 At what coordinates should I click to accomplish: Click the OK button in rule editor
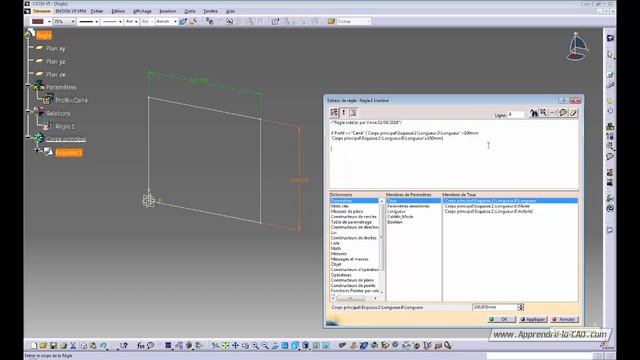click(502, 319)
